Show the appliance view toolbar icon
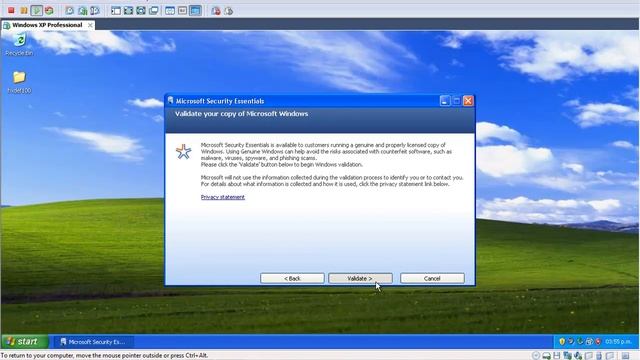 (182, 11)
